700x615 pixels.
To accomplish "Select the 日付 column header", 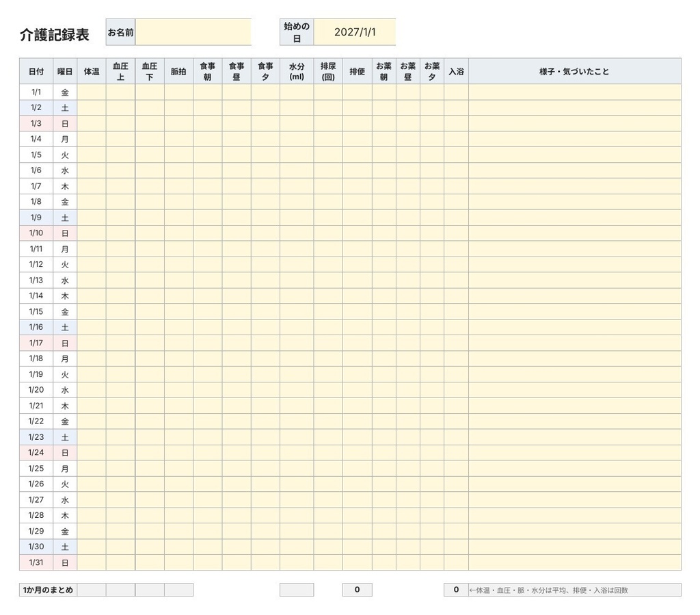I will click(36, 71).
